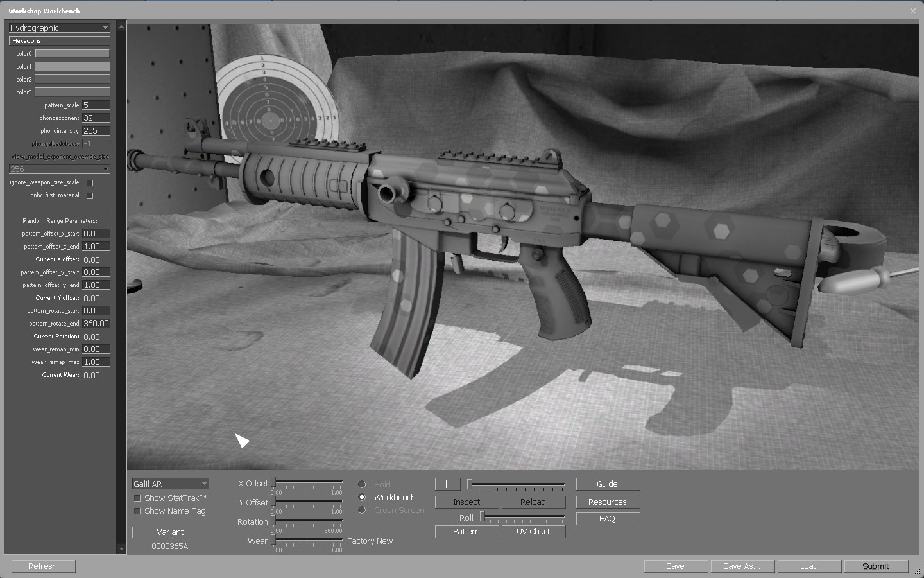The image size is (924, 578).
Task: Check Show StatTrak option
Action: [x=137, y=498]
